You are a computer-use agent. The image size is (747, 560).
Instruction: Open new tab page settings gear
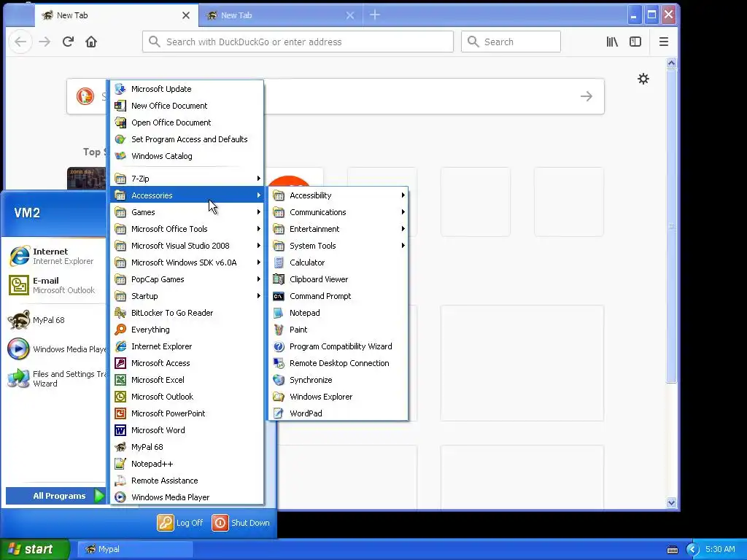tap(643, 79)
